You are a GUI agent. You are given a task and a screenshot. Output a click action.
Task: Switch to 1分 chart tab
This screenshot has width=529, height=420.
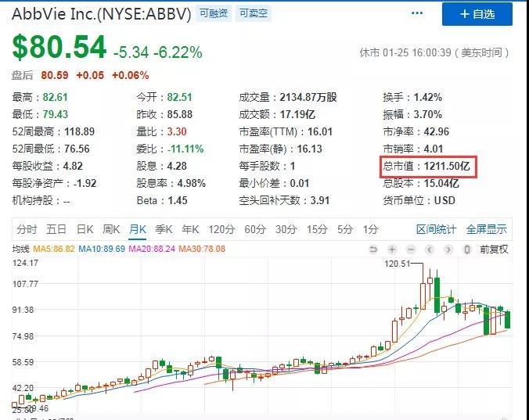[x=370, y=229]
